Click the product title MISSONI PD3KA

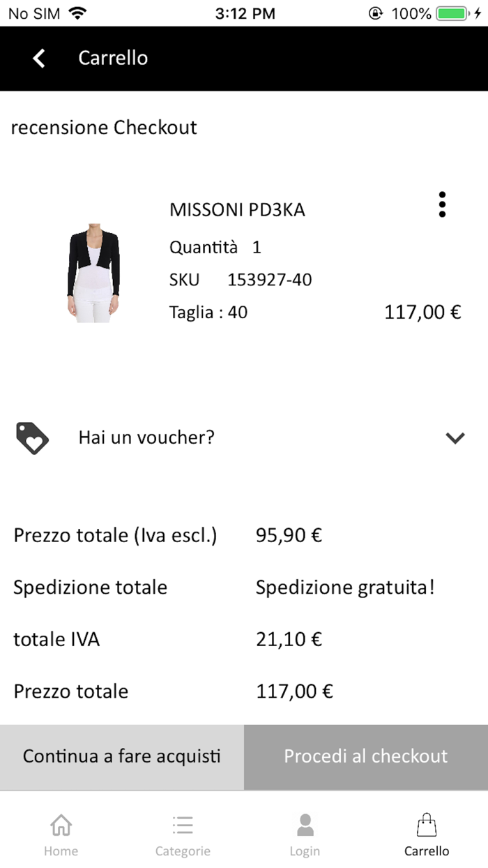238,209
